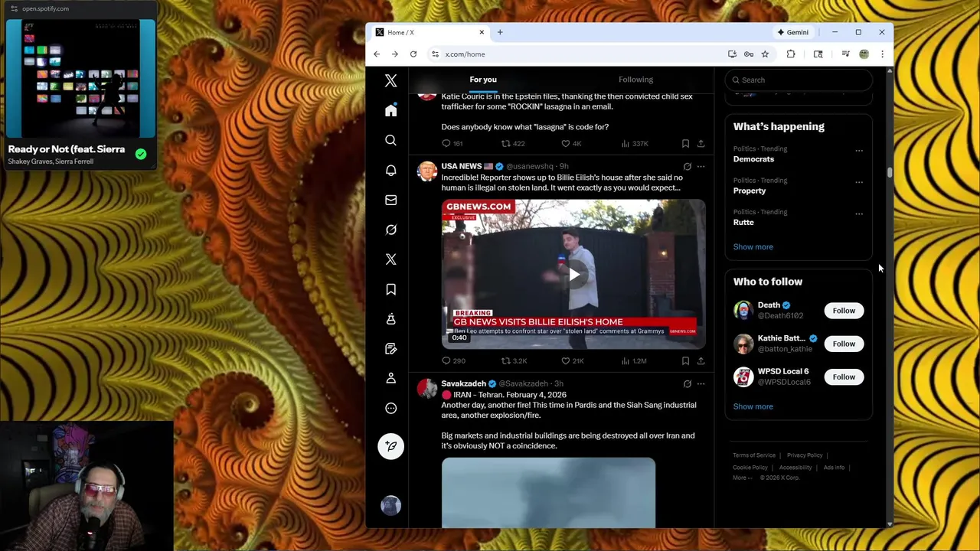This screenshot has width=980, height=551.
Task: Open the flask-shaped icon in X sidebar
Action: point(390,319)
